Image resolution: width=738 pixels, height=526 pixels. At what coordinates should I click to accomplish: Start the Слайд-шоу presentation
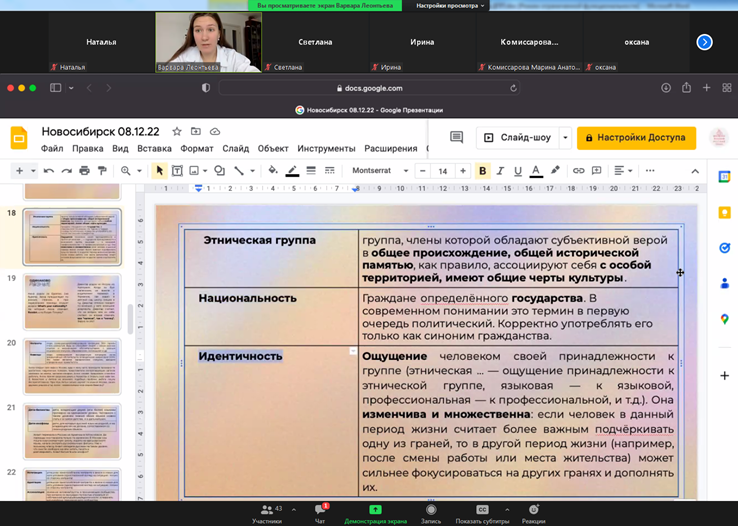[516, 138]
